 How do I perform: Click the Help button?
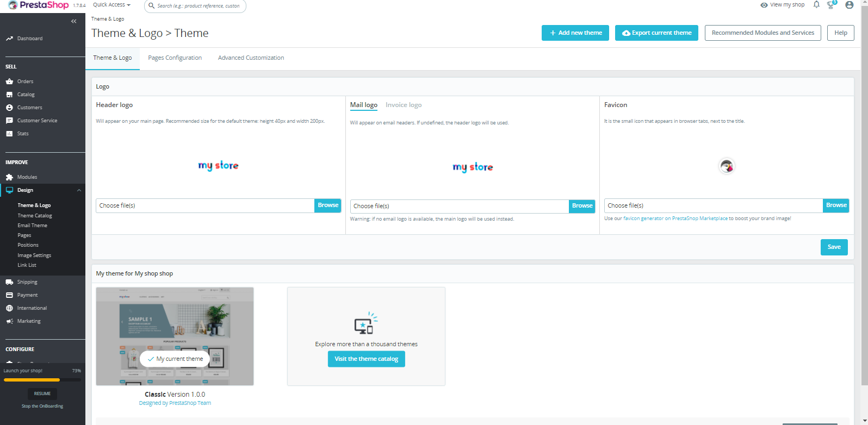tap(841, 33)
